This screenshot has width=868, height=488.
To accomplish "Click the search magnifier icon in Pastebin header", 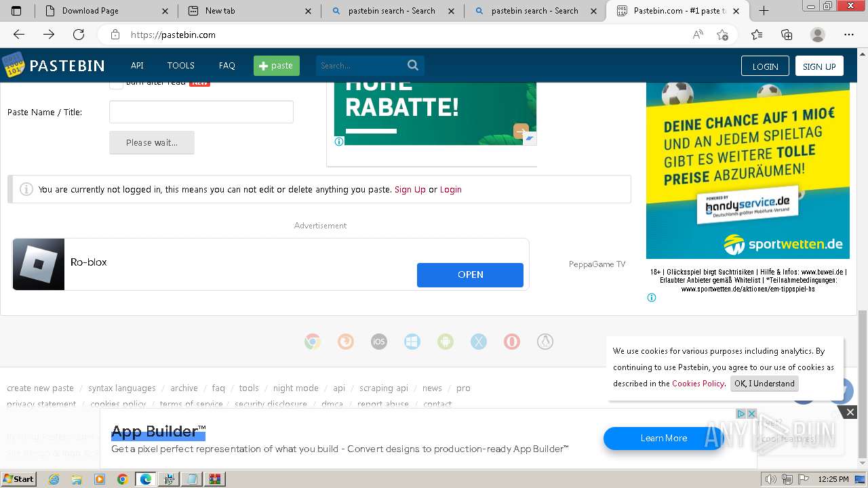I will point(413,65).
